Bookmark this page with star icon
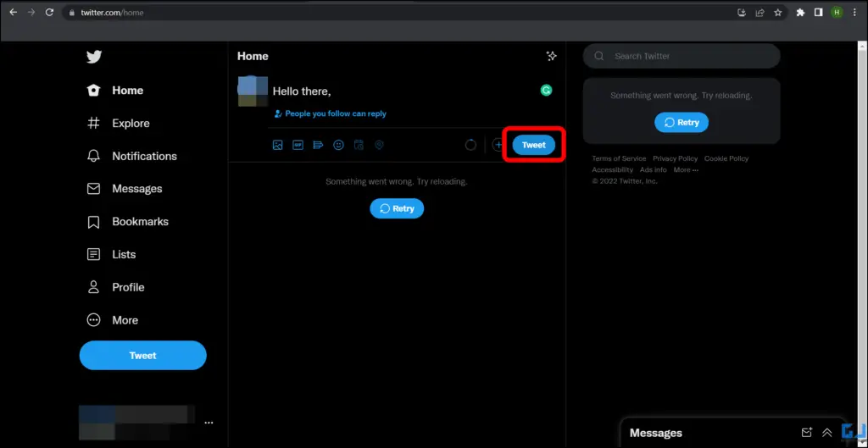This screenshot has width=868, height=448. (x=778, y=12)
